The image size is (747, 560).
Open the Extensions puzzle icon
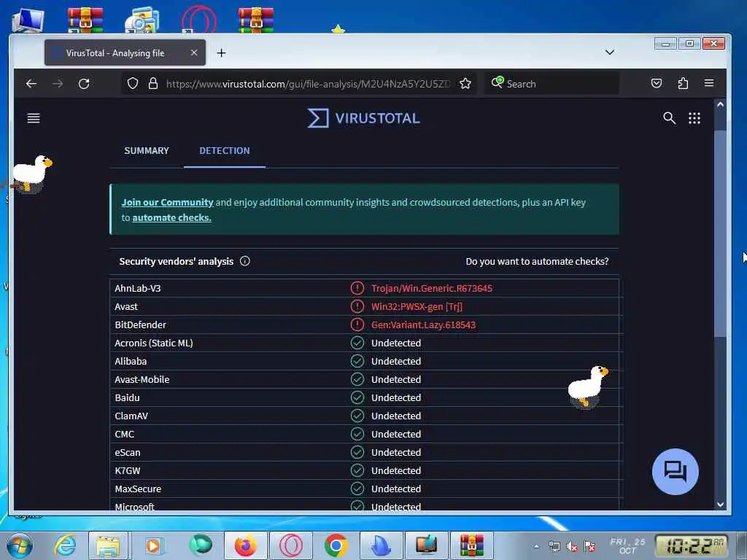click(x=683, y=84)
